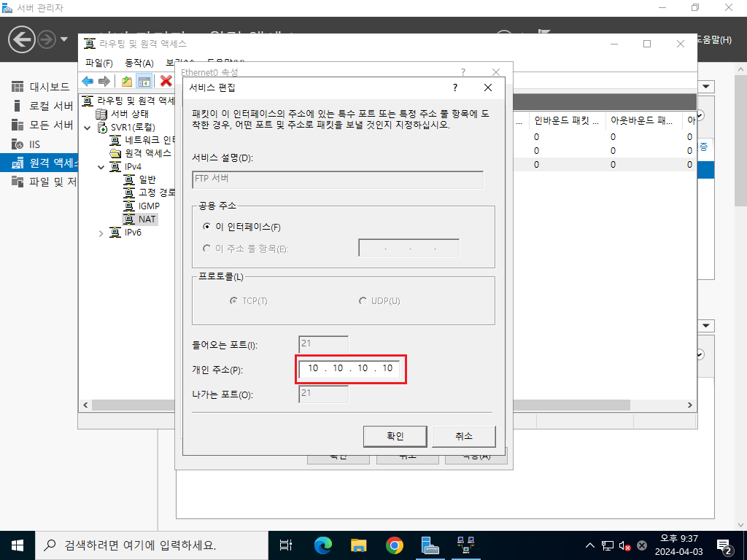
Task: Show hidden tray icons chevron
Action: point(589,545)
